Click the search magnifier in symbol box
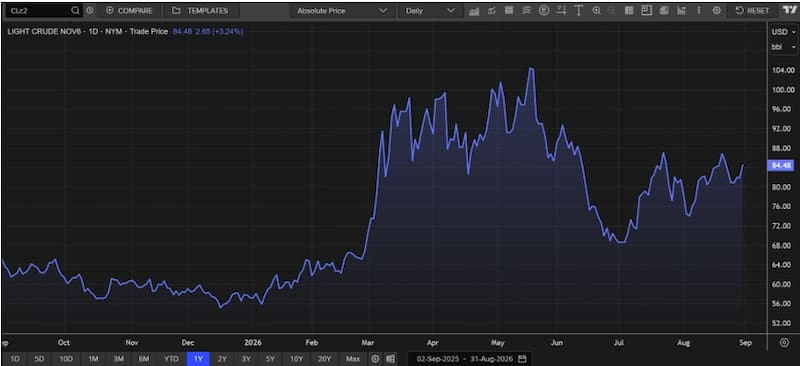 coord(76,10)
